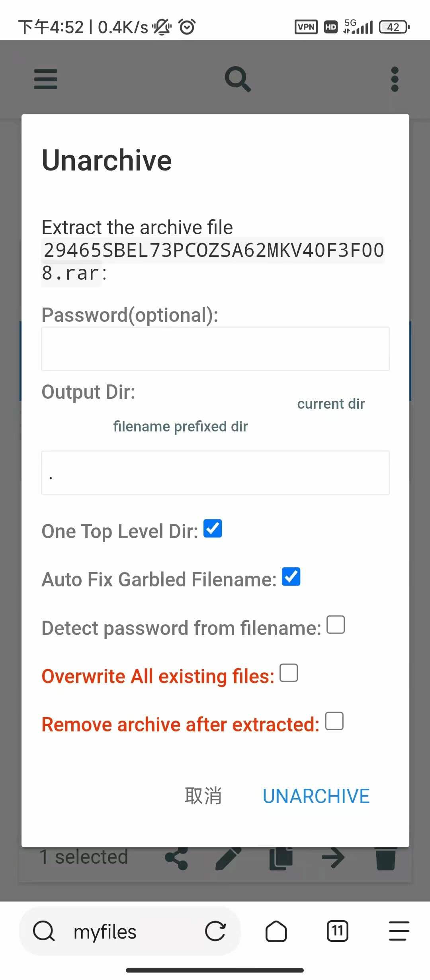The image size is (430, 980).
Task: Uncheck One Top Level Dir
Action: coord(213,529)
